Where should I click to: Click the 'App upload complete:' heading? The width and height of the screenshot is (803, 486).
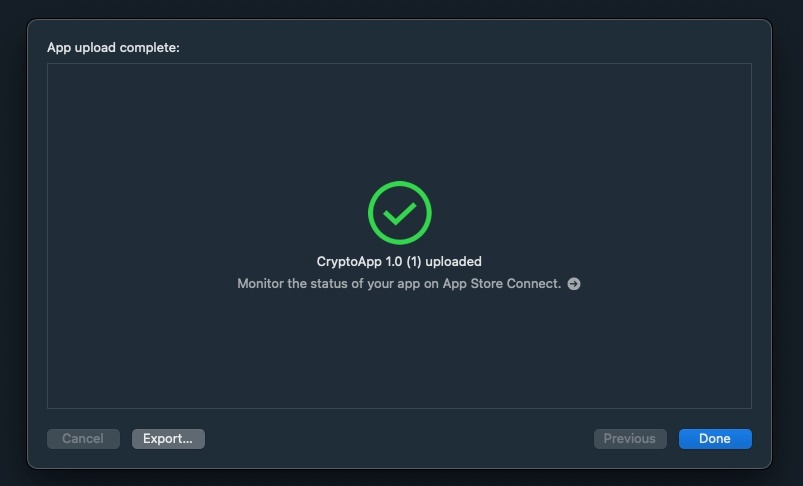click(113, 48)
